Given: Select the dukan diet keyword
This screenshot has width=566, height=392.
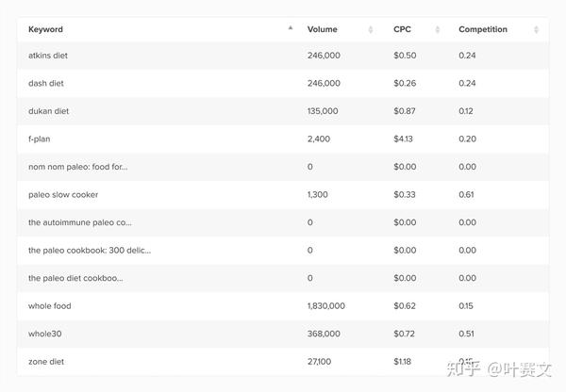Looking at the screenshot, I should pos(48,111).
